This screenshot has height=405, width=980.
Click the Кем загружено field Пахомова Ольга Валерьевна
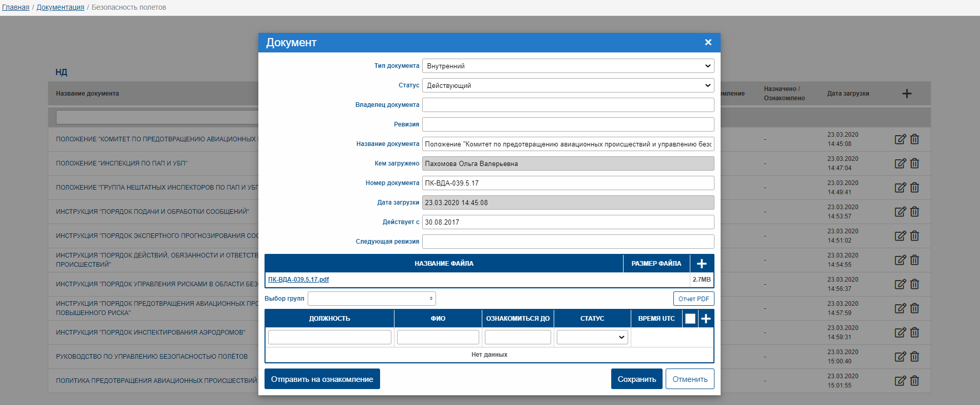pyautogui.click(x=568, y=163)
